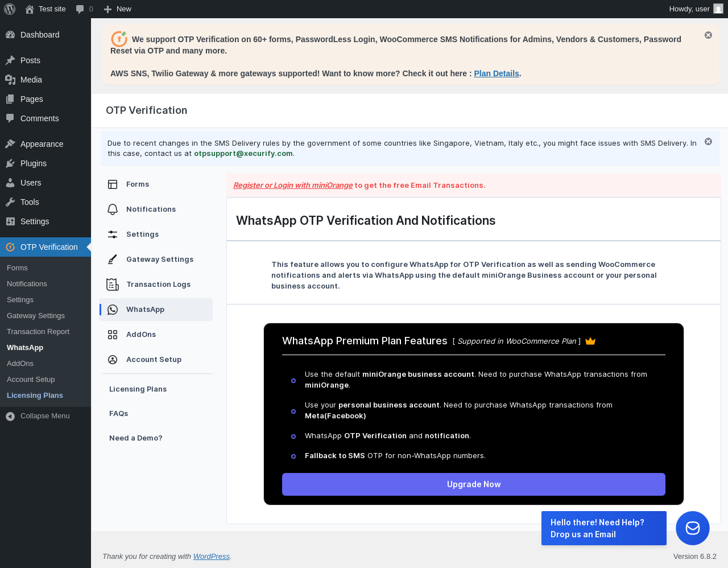Image resolution: width=728 pixels, height=568 pixels.
Task: Open the Transaction Logs tab
Action: tap(156, 285)
